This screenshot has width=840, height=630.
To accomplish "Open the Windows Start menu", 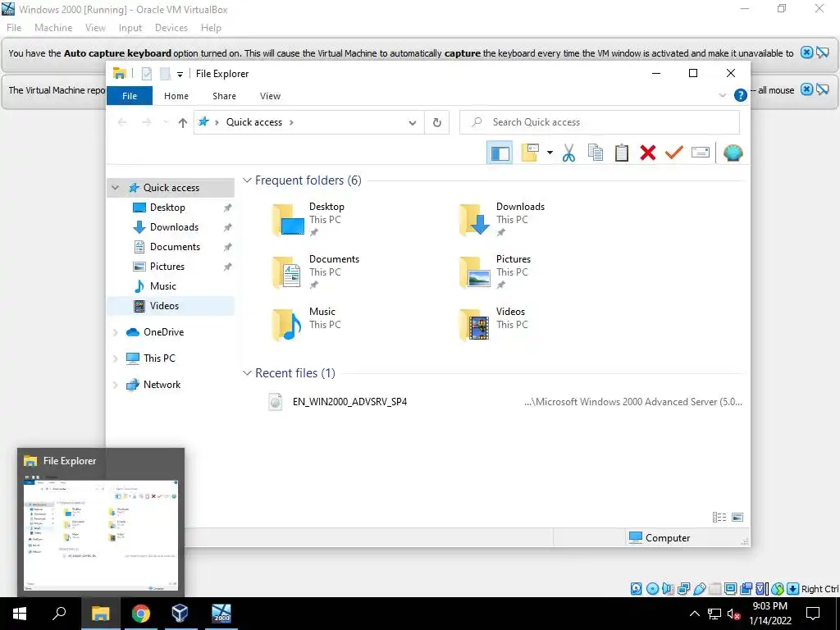I will (20, 614).
